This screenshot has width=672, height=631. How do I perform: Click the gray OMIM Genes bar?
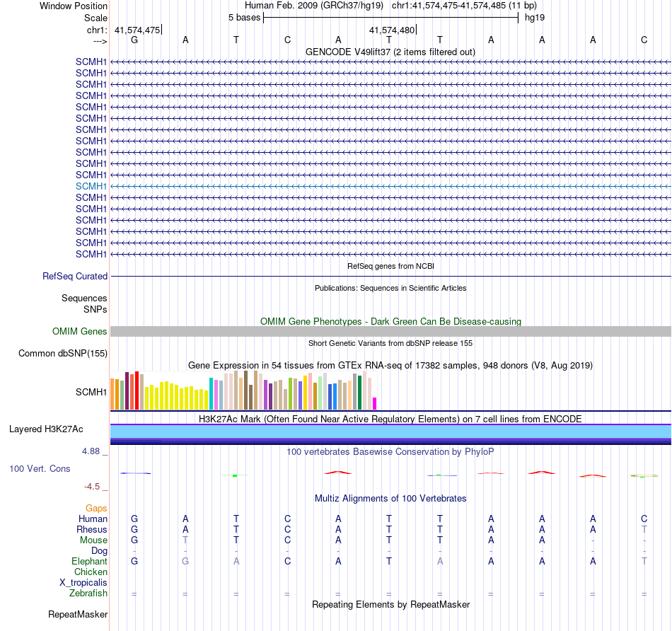click(390, 331)
